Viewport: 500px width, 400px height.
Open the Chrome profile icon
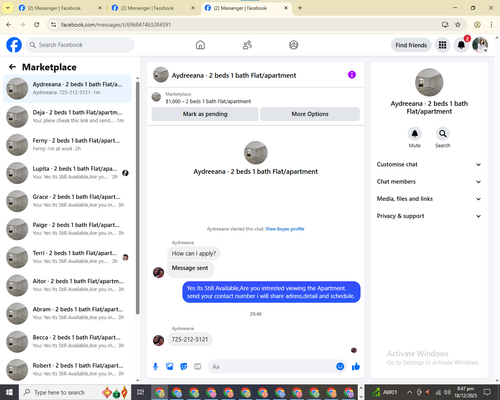(x=477, y=25)
